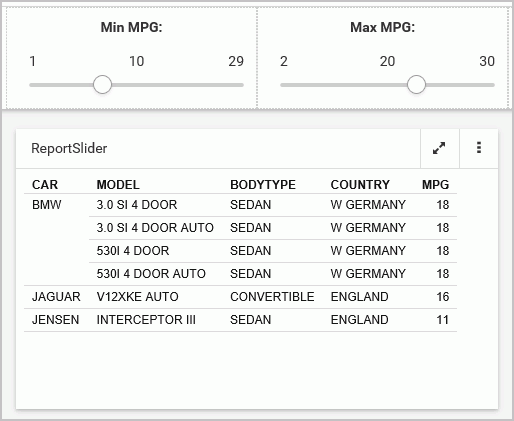Click the JENSEN car cell
This screenshot has height=421, width=514.
(x=55, y=320)
